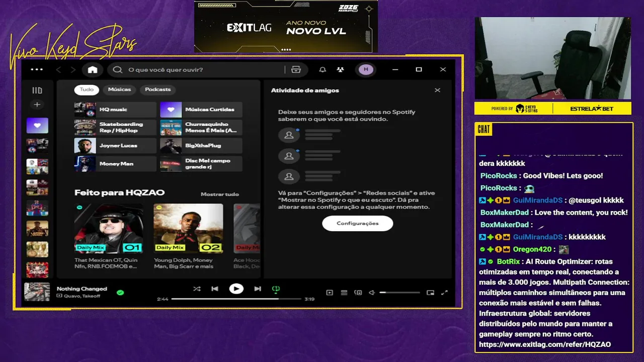Select the Podcasts filter chip
644x362 pixels.
click(158, 89)
